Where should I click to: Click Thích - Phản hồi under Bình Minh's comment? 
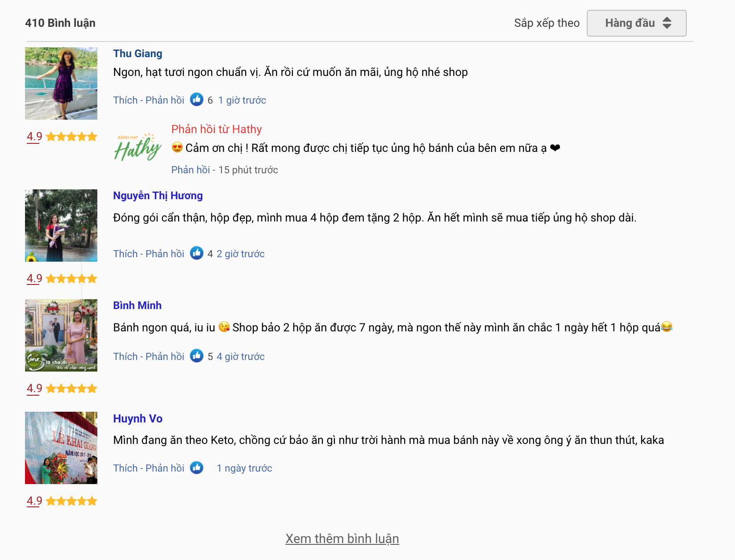point(149,356)
